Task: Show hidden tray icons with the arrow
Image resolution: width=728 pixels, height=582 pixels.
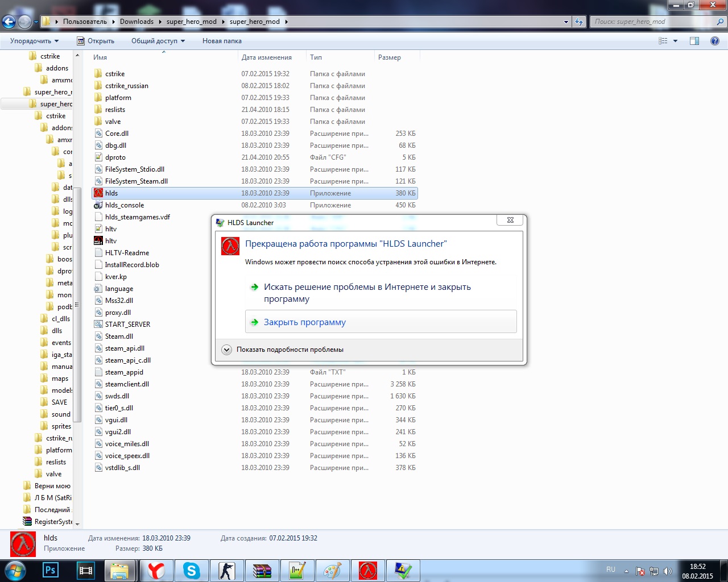Action: (x=626, y=571)
